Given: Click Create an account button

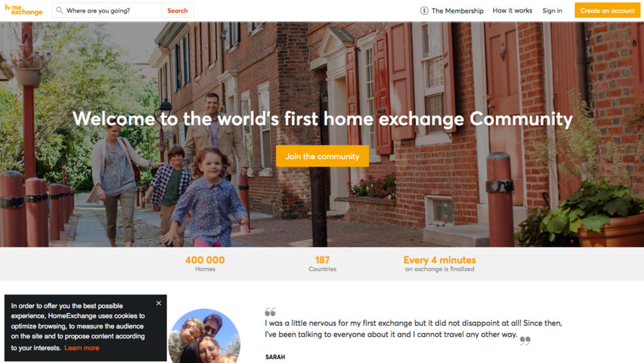Looking at the screenshot, I should pos(607,10).
